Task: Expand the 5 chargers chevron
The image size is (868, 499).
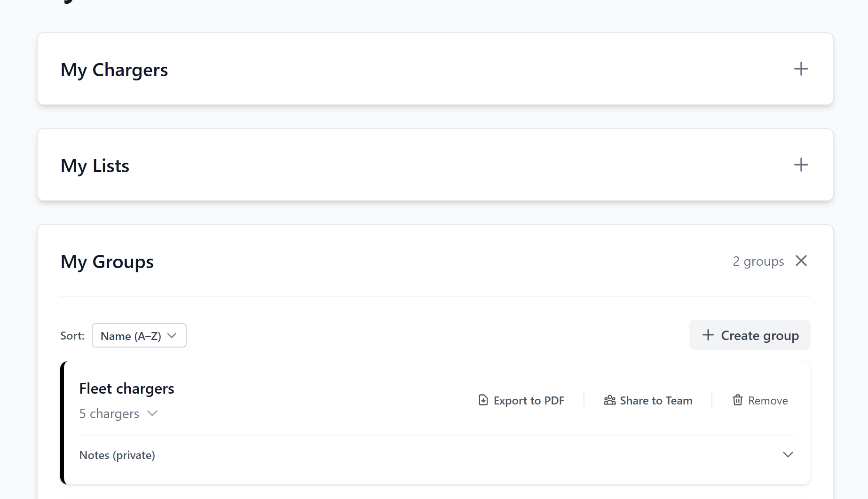Action: pyautogui.click(x=152, y=413)
